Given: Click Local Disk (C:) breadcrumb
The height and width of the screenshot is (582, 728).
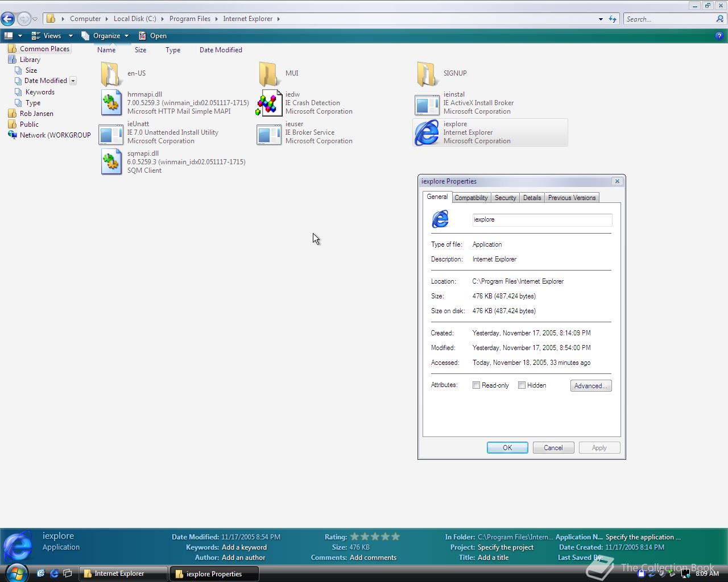Looking at the screenshot, I should coord(135,19).
